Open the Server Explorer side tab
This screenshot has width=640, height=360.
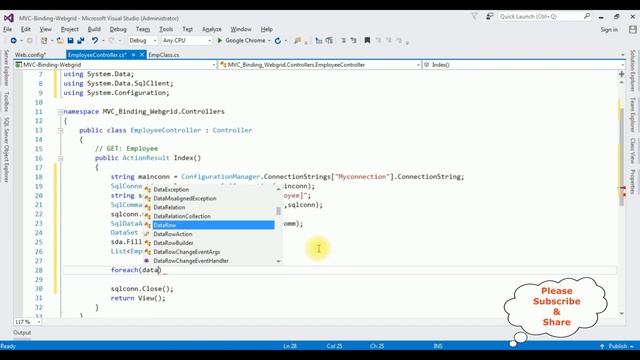(x=6, y=68)
